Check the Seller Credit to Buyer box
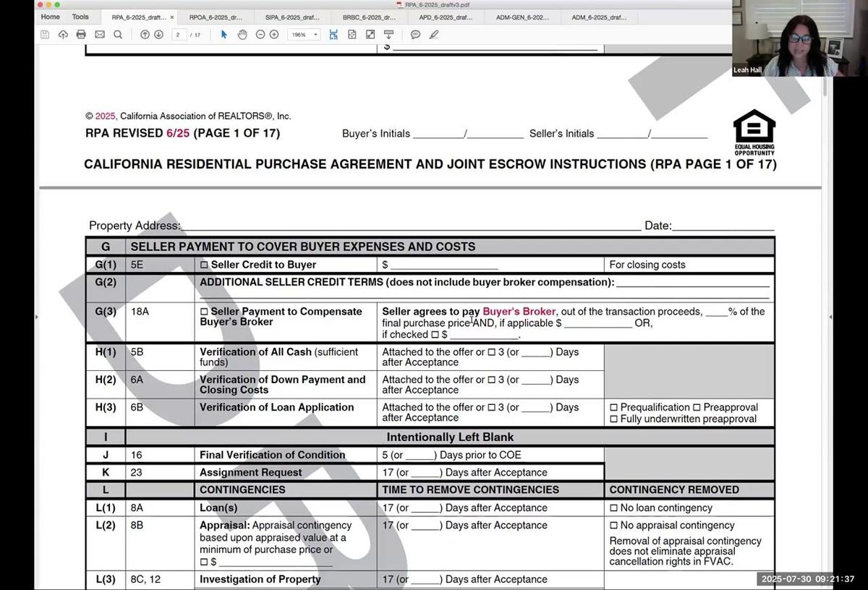868x590 pixels. 204,265
